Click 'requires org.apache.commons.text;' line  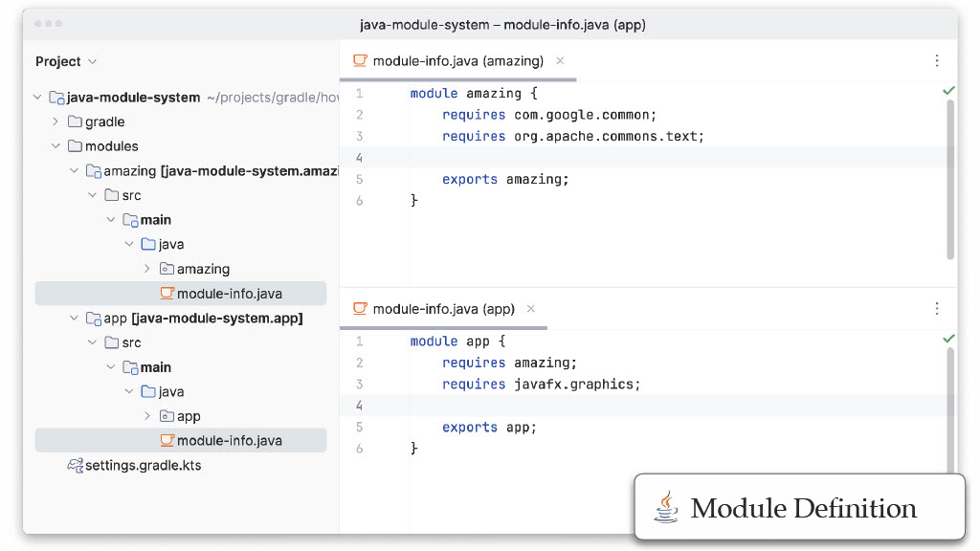tap(573, 136)
